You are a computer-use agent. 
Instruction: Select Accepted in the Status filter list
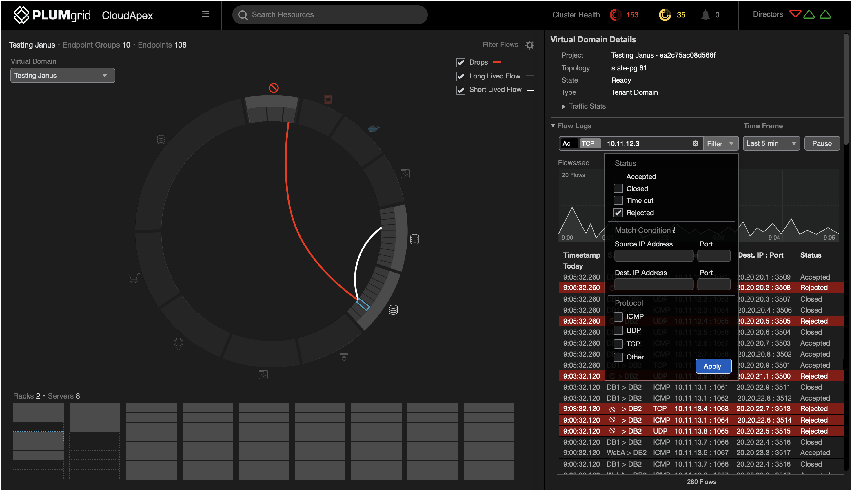641,177
